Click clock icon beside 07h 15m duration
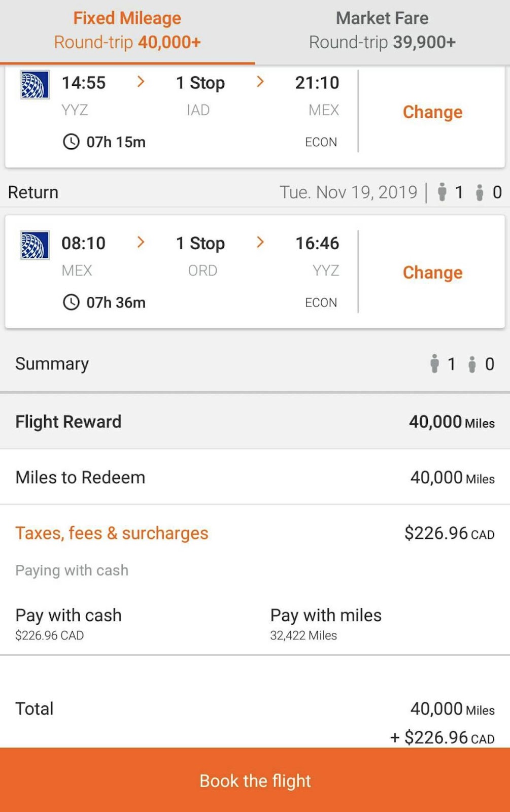The image size is (510, 812). (71, 142)
